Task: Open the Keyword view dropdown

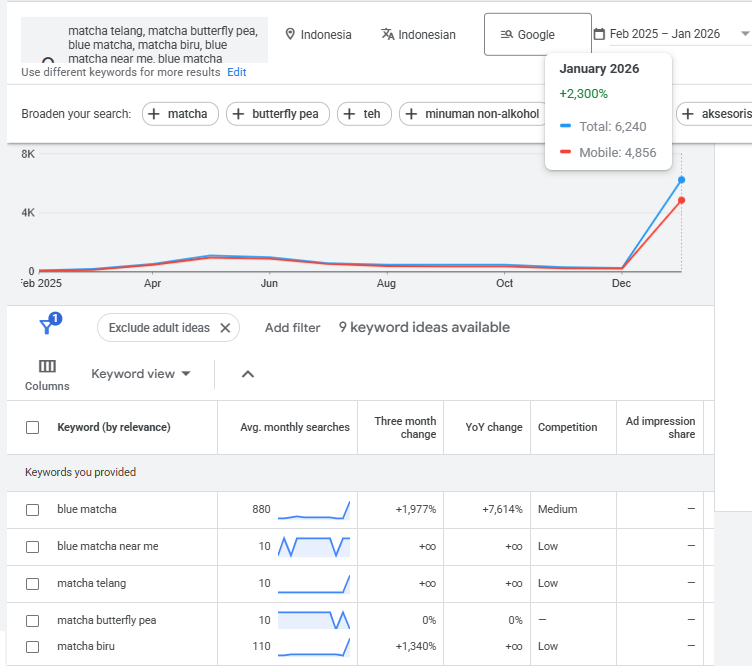Action: (x=141, y=374)
